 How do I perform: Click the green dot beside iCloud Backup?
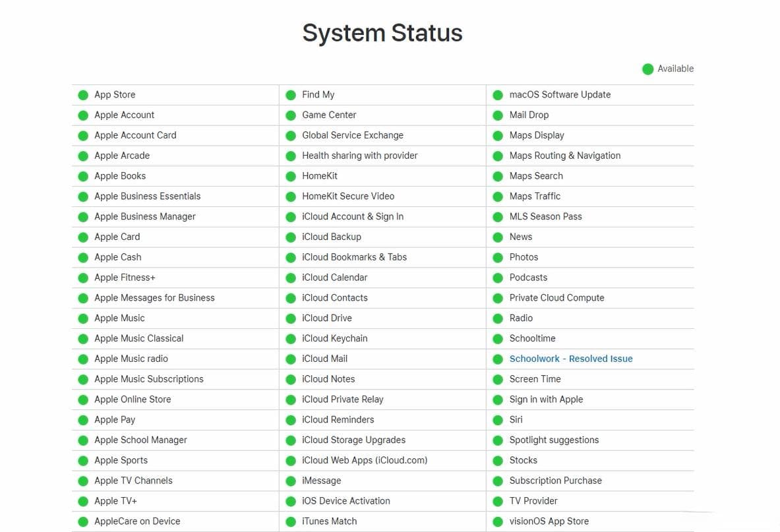(291, 237)
